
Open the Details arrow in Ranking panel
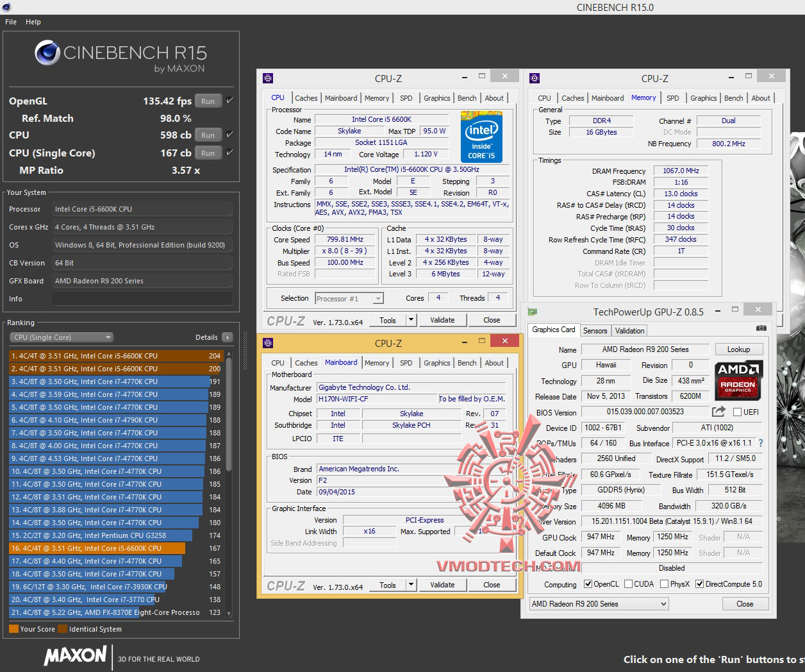[228, 337]
